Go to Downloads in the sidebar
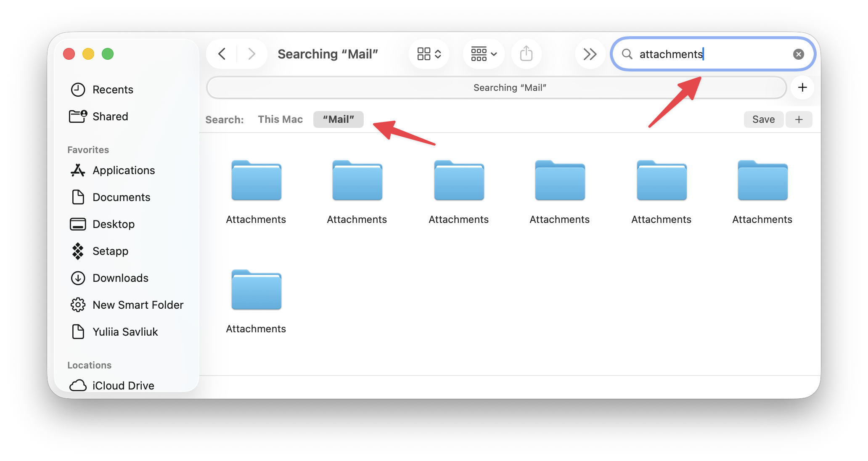868x461 pixels. click(120, 278)
